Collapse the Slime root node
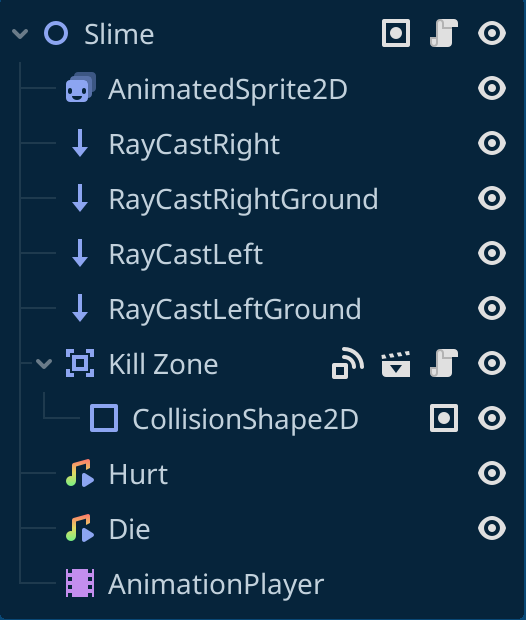This screenshot has height=620, width=526. tap(20, 34)
